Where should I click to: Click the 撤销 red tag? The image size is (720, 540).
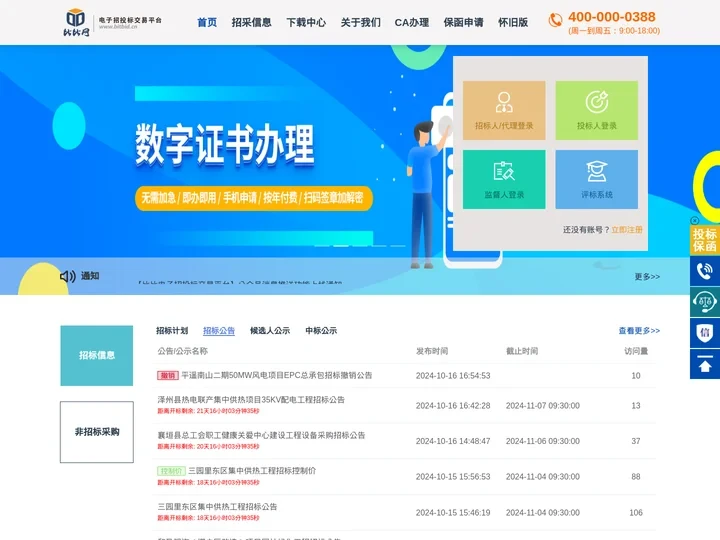(168, 376)
